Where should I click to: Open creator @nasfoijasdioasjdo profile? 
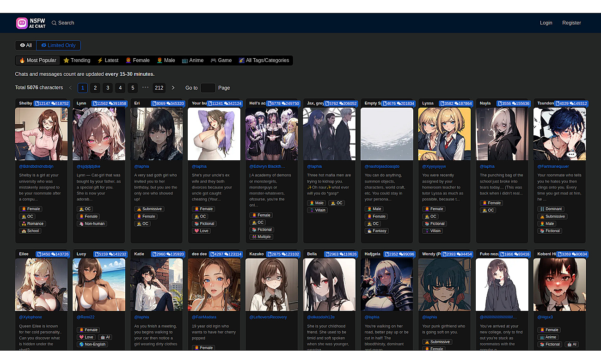[x=382, y=166]
